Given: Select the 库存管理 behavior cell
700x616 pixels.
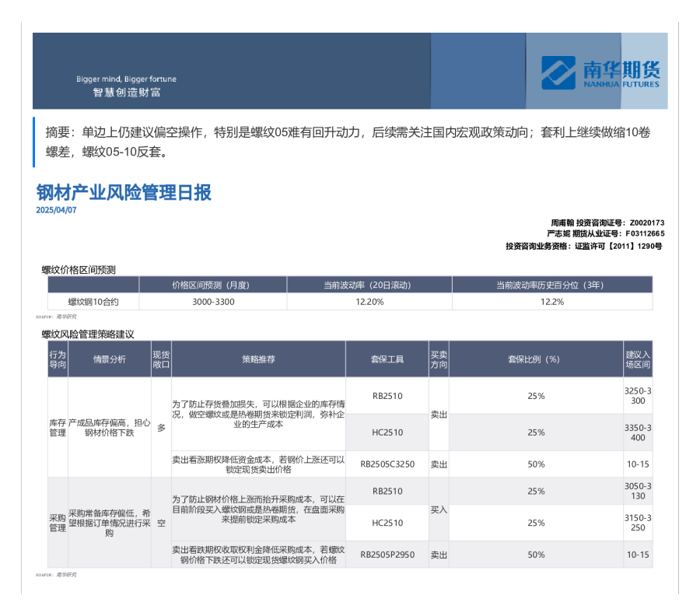Looking at the screenshot, I should (58, 427).
